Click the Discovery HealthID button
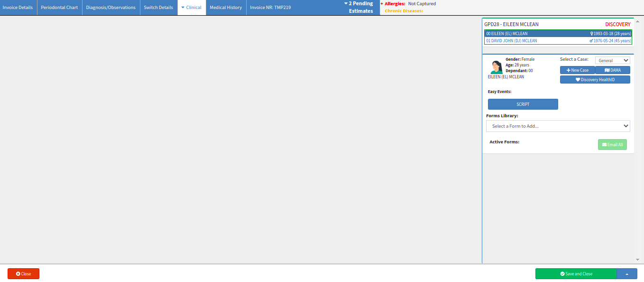Viewport: 644px width, 282px height. pos(595,80)
